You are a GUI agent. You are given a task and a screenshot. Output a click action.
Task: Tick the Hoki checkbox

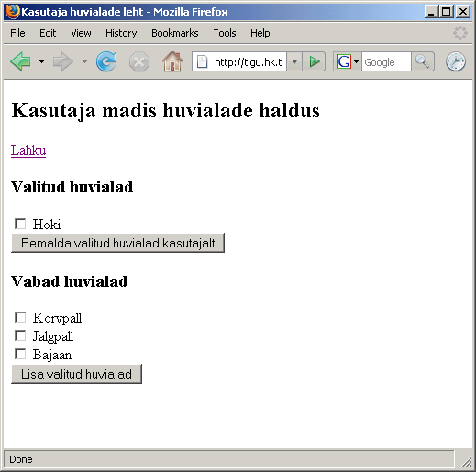[x=20, y=224]
